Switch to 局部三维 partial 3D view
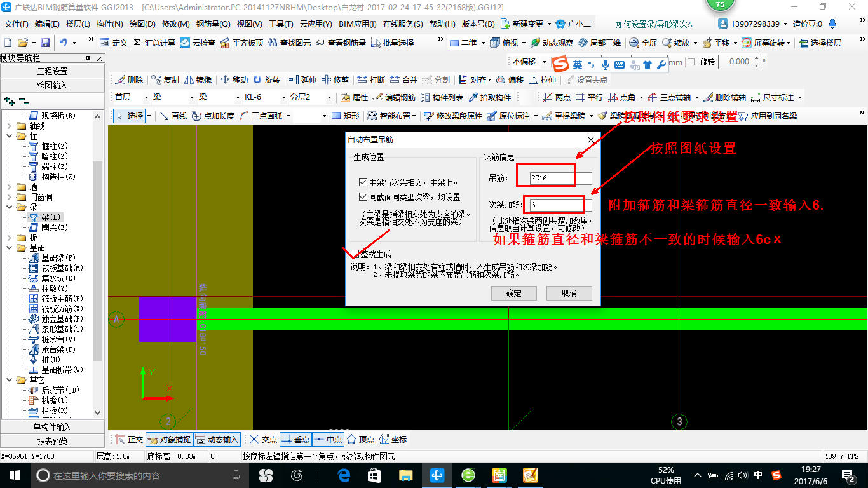The height and width of the screenshot is (488, 868). (599, 43)
